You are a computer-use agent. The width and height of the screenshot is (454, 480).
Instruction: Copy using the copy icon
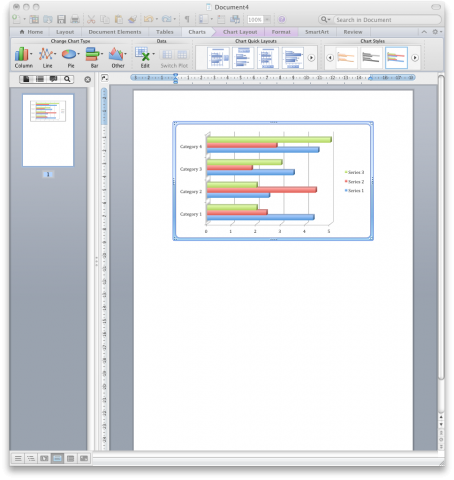pos(105,19)
